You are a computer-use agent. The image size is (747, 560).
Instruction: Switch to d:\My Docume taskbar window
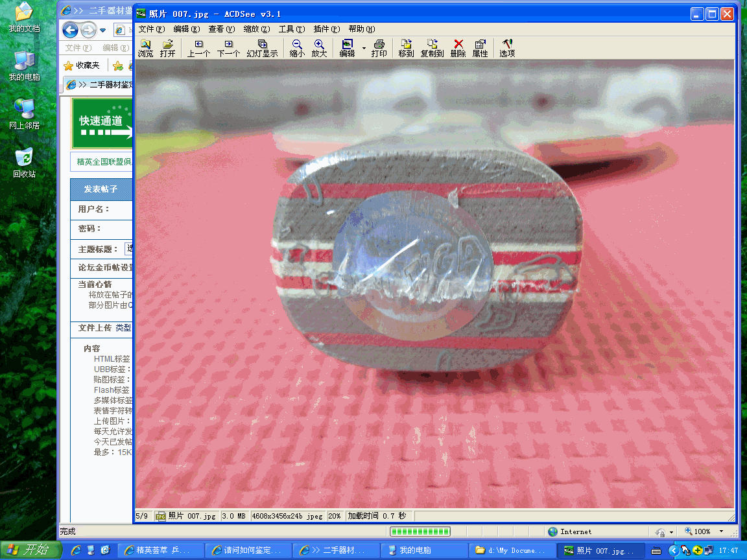(x=512, y=550)
